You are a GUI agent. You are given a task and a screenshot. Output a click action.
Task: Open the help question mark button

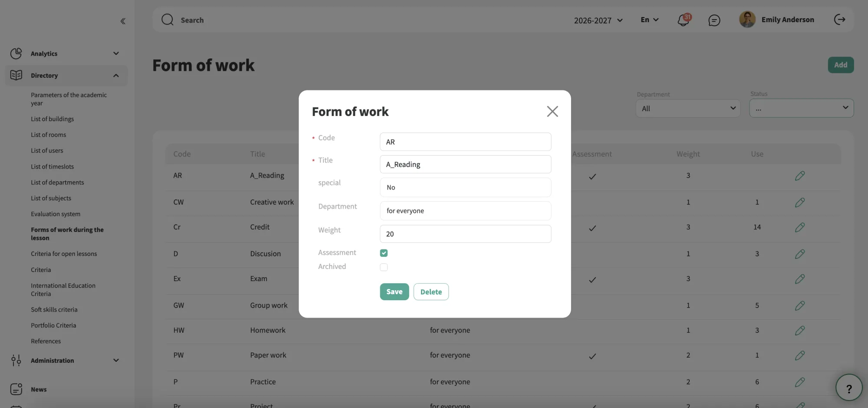click(849, 388)
